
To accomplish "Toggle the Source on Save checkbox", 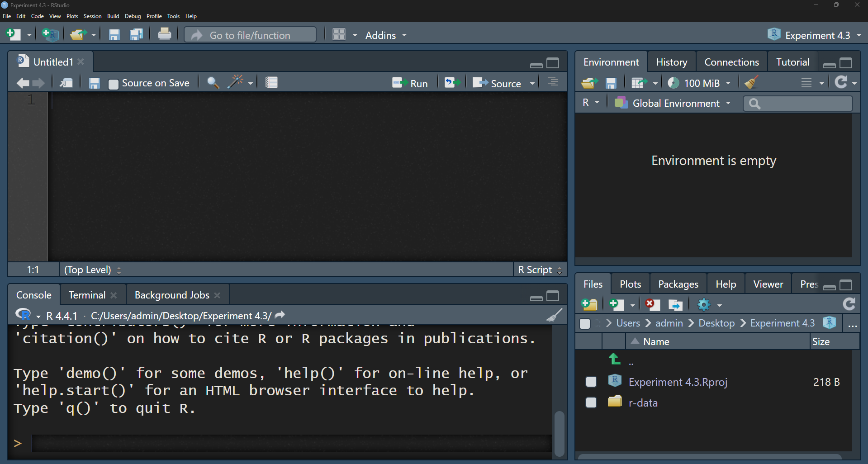I will tap(114, 84).
